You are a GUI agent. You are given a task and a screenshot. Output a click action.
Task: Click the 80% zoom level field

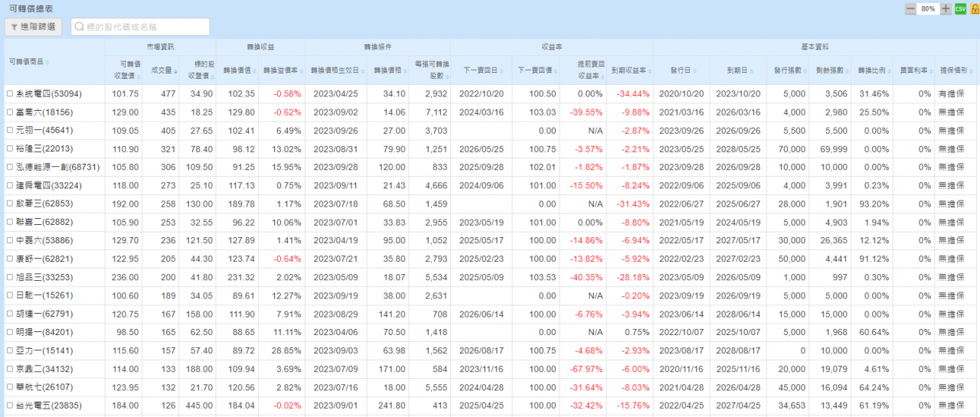click(928, 8)
